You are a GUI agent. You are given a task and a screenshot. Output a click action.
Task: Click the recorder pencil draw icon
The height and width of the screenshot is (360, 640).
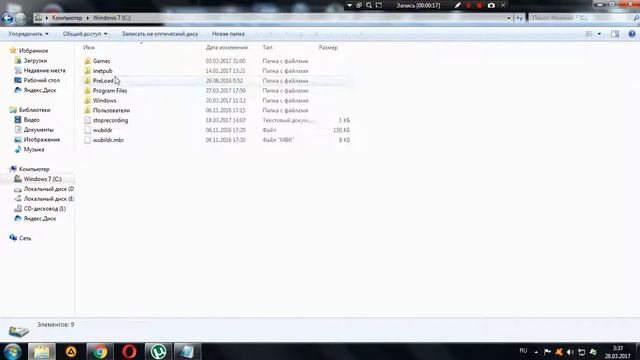[458, 5]
